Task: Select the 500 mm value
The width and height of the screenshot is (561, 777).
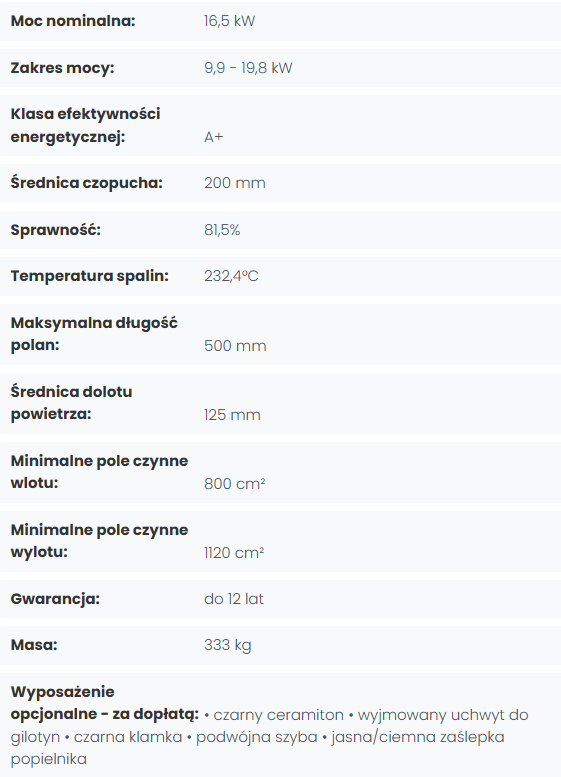Action: pyautogui.click(x=235, y=345)
